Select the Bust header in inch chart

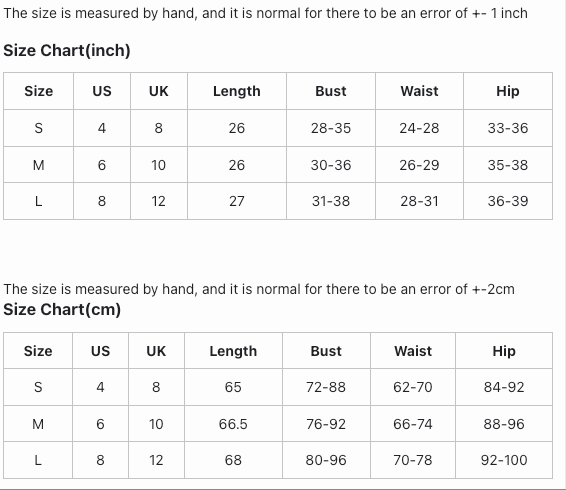tap(331, 91)
